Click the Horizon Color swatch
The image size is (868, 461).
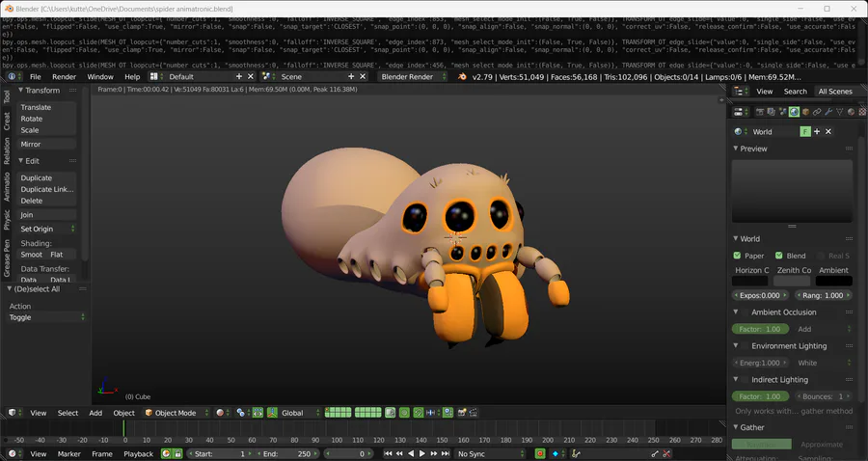pos(750,282)
